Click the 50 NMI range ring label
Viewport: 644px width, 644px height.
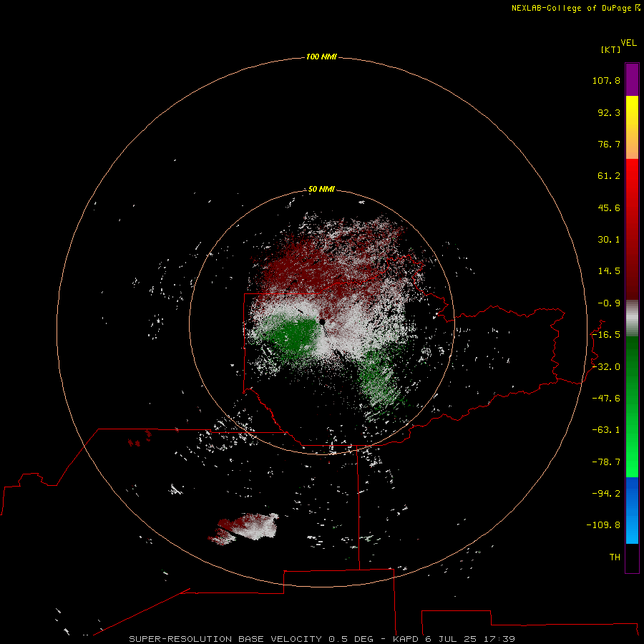coord(321,189)
